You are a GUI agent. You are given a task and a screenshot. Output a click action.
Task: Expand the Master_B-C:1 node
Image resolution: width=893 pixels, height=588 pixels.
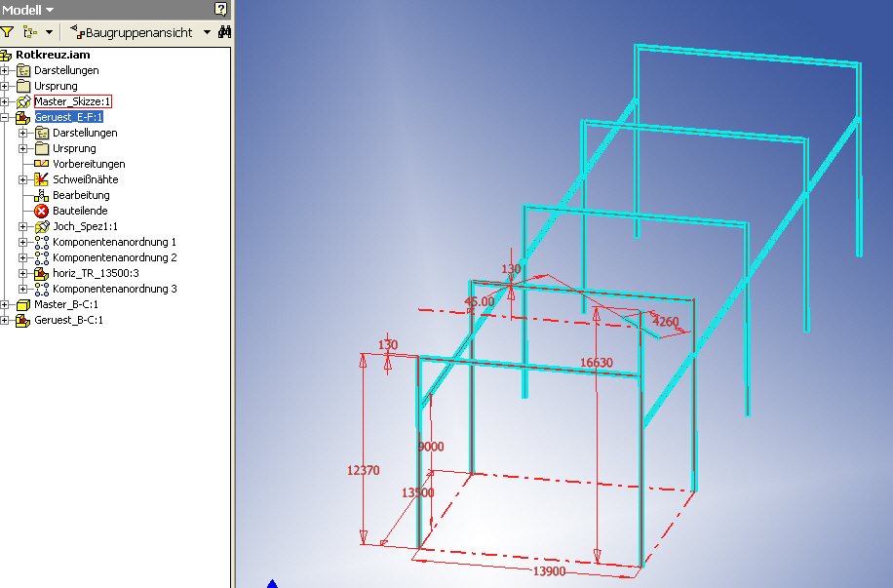point(5,305)
